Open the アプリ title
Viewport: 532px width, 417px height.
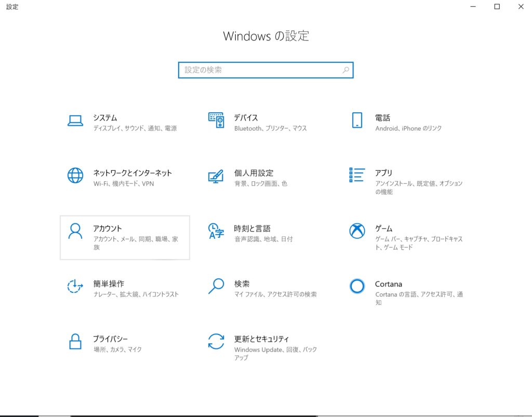click(x=383, y=173)
